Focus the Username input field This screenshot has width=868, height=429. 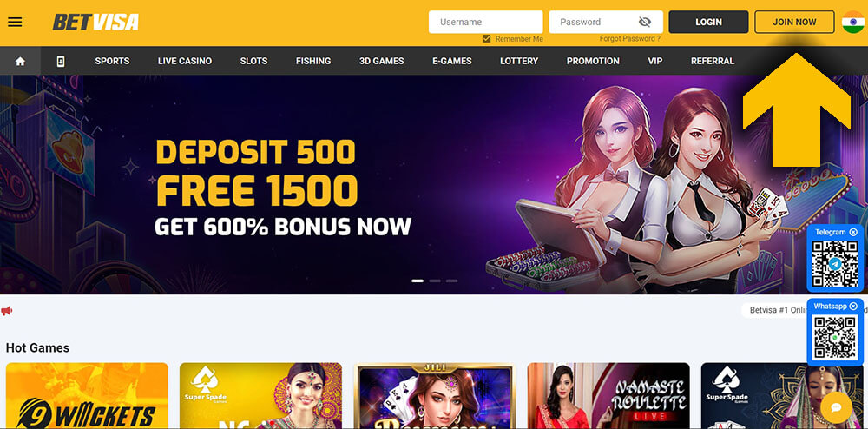[485, 22]
